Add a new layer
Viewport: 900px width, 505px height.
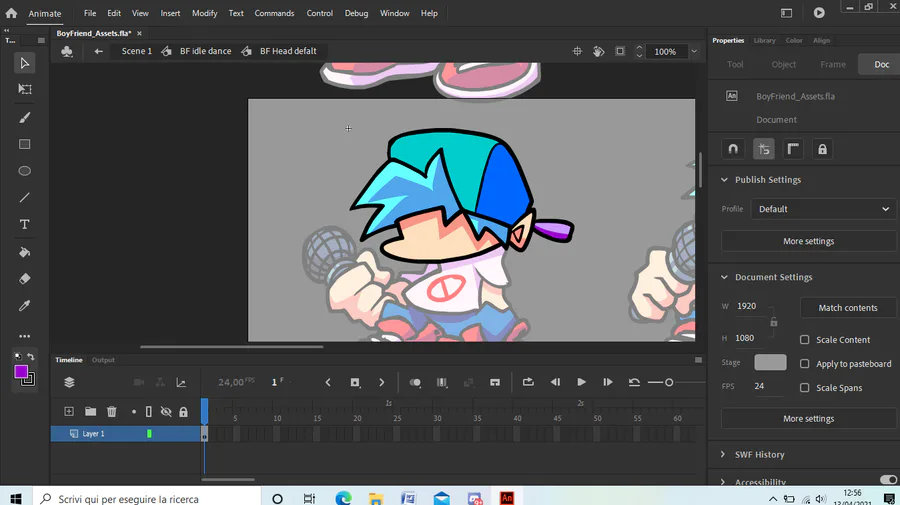point(69,411)
